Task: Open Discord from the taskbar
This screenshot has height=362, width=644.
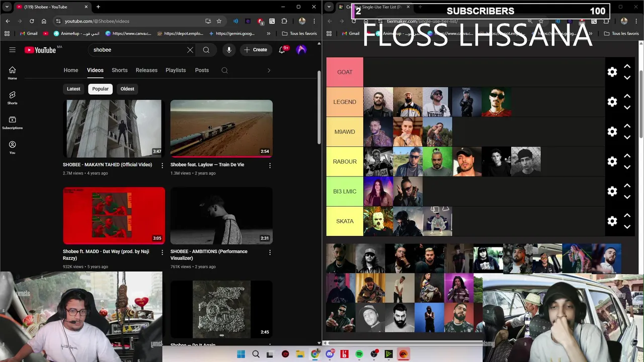Action: pyautogui.click(x=330, y=354)
